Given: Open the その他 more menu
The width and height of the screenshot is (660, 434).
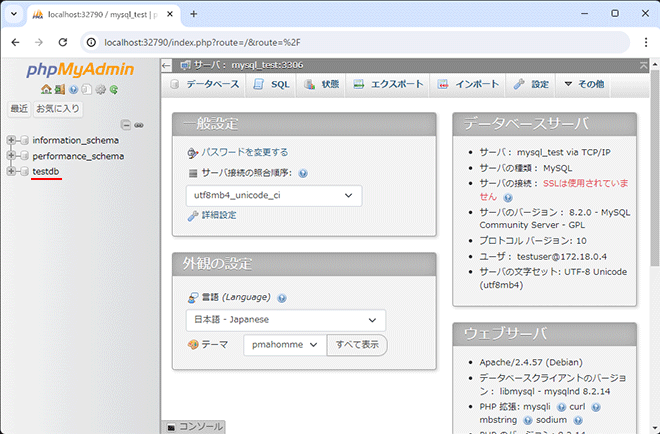Looking at the screenshot, I should (x=584, y=84).
